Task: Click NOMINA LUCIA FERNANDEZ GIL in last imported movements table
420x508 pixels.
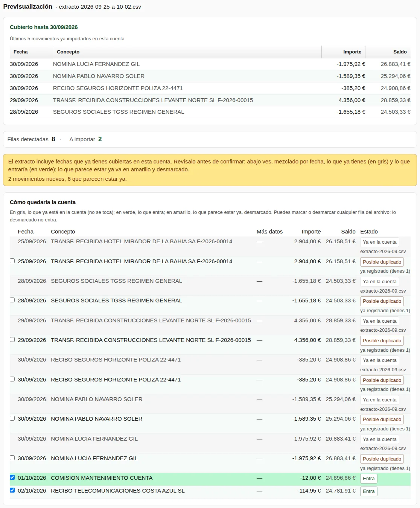Action: pos(96,64)
